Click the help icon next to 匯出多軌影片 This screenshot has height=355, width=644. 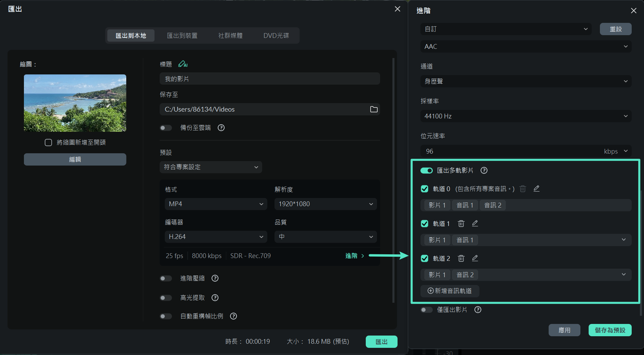(484, 170)
